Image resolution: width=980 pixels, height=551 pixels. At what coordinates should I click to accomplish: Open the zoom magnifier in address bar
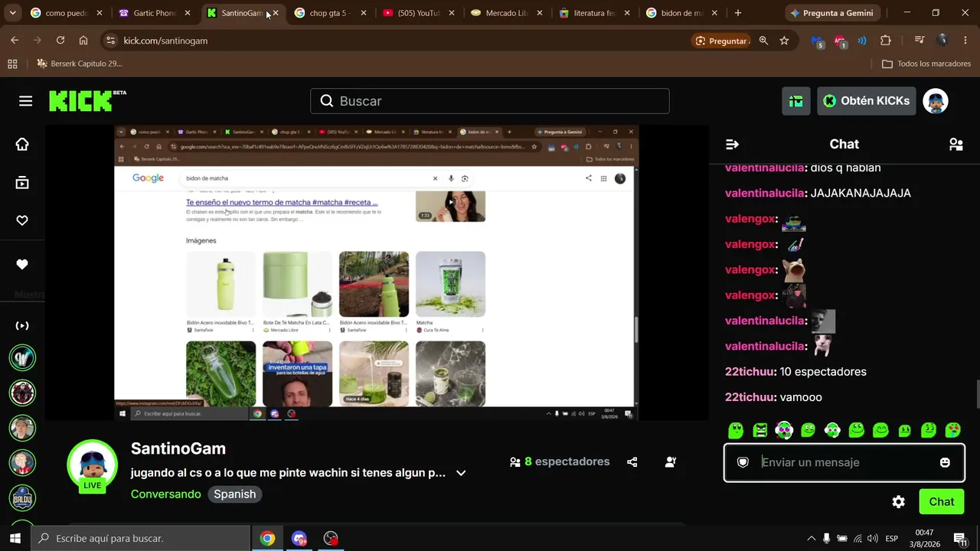tap(763, 41)
